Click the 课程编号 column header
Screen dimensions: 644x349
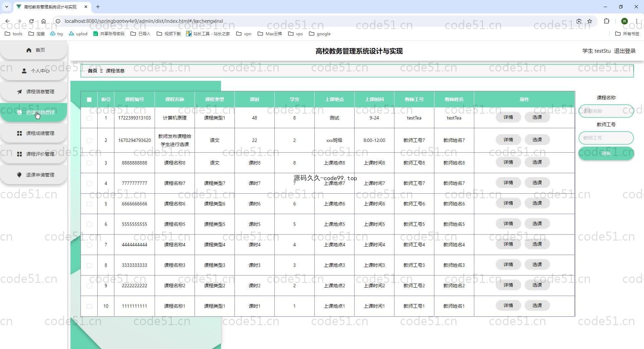point(135,99)
